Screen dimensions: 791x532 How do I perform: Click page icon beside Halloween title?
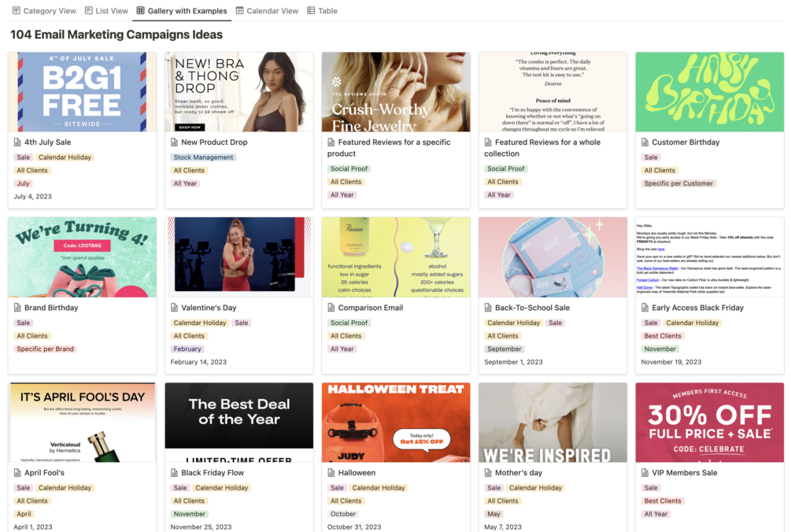coord(331,472)
